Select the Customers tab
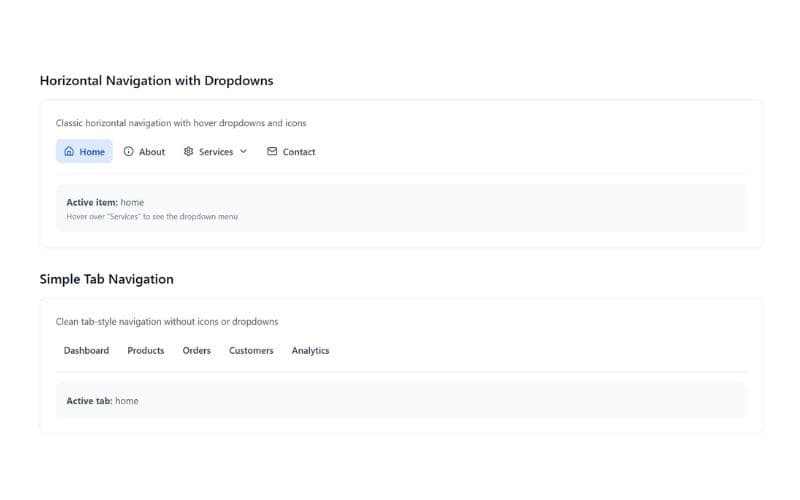Image resolution: width=800 pixels, height=500 pixels. [251, 351]
